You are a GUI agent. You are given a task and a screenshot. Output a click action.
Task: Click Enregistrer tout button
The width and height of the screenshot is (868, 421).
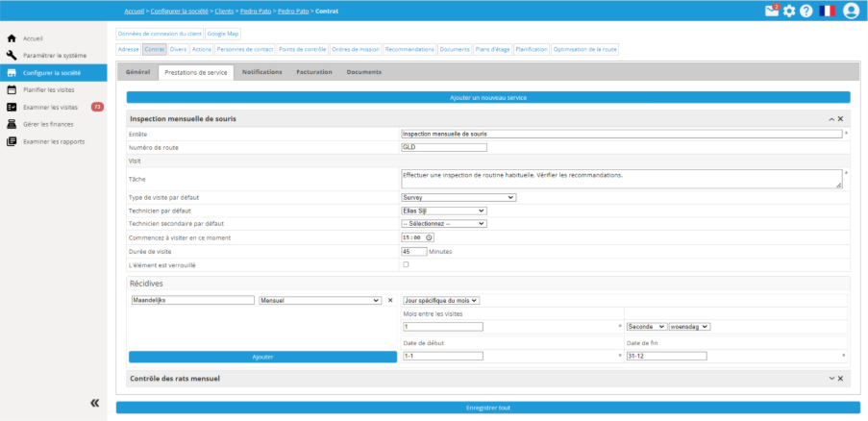(x=488, y=408)
